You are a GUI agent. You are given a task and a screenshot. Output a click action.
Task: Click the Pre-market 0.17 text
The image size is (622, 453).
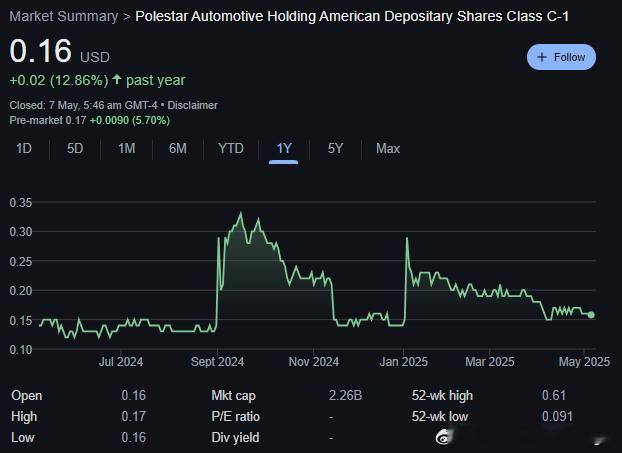(x=48, y=120)
